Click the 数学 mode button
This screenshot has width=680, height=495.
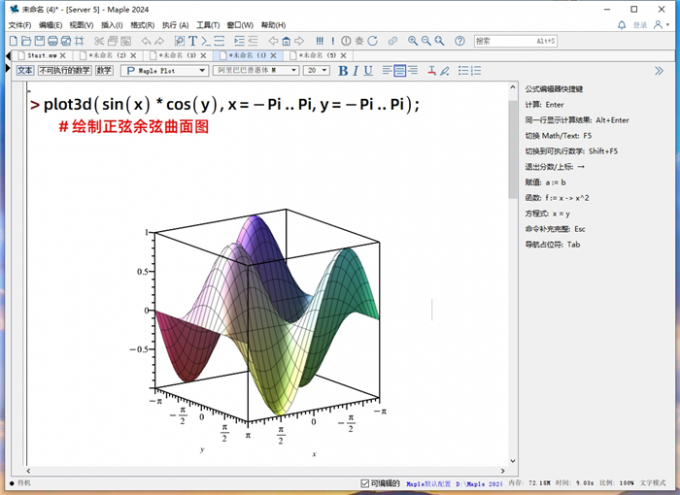pyautogui.click(x=104, y=71)
